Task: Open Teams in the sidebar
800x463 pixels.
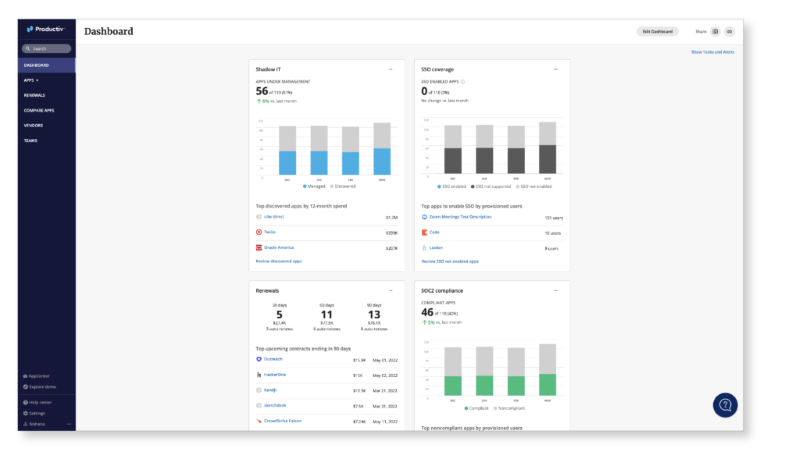Action: pyautogui.click(x=30, y=140)
